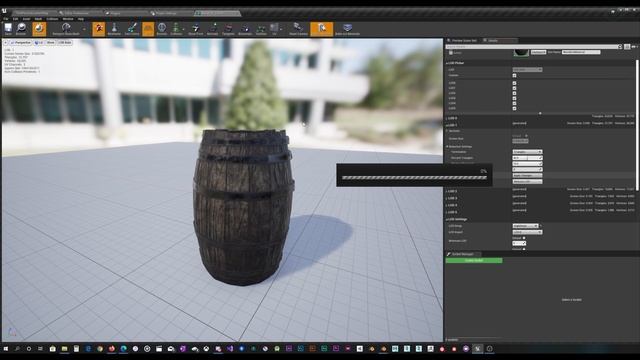Click the Reset Camera icon
The height and width of the screenshot is (360, 640).
point(298,29)
